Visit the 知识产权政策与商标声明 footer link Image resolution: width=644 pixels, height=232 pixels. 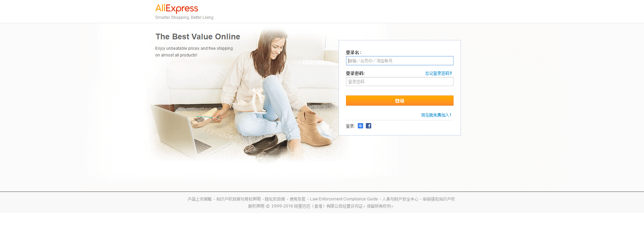click(x=239, y=199)
